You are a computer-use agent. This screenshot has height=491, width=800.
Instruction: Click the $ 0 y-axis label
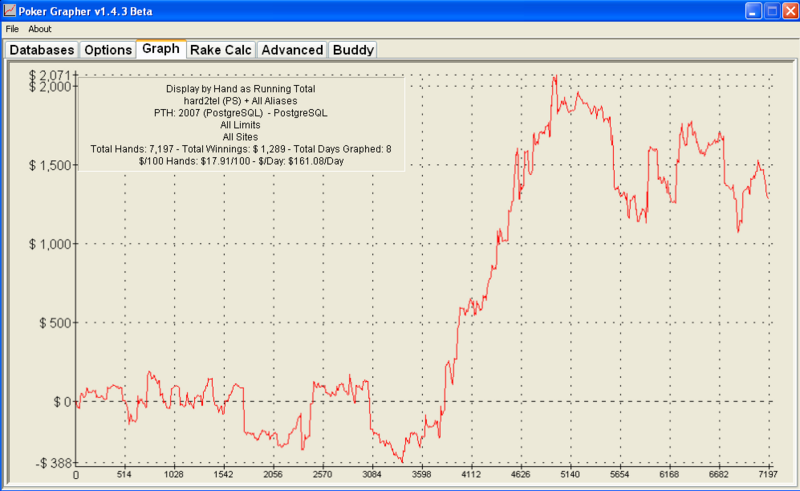tap(63, 402)
